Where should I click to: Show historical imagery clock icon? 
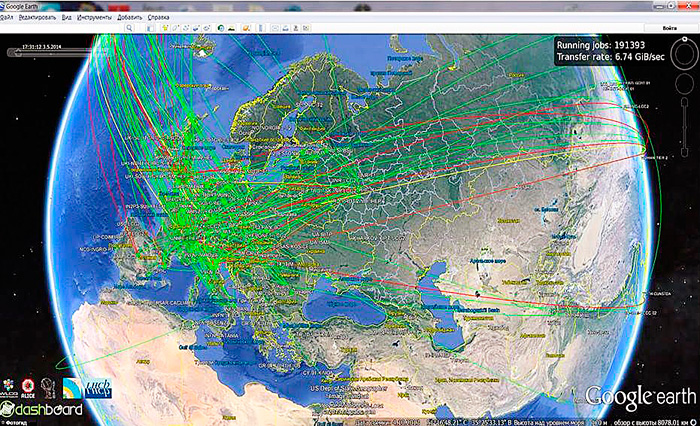(x=221, y=28)
